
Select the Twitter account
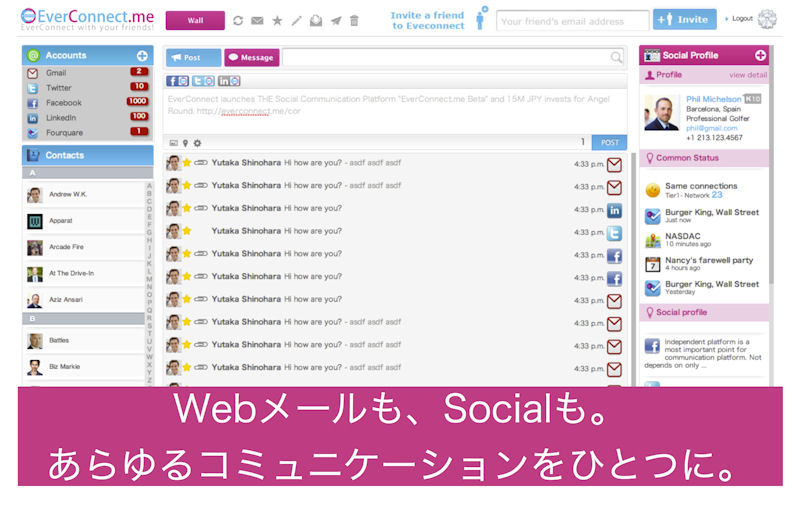87,88
